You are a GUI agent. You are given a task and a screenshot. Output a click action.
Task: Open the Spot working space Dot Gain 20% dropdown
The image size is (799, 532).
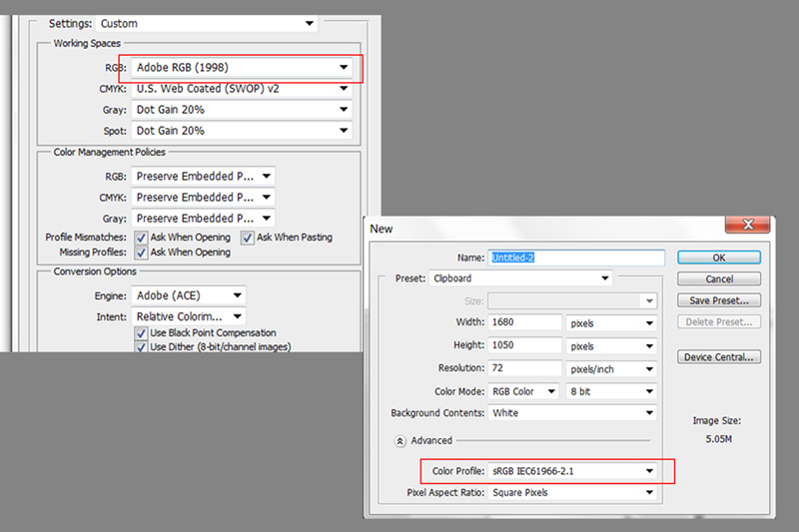tap(242, 131)
